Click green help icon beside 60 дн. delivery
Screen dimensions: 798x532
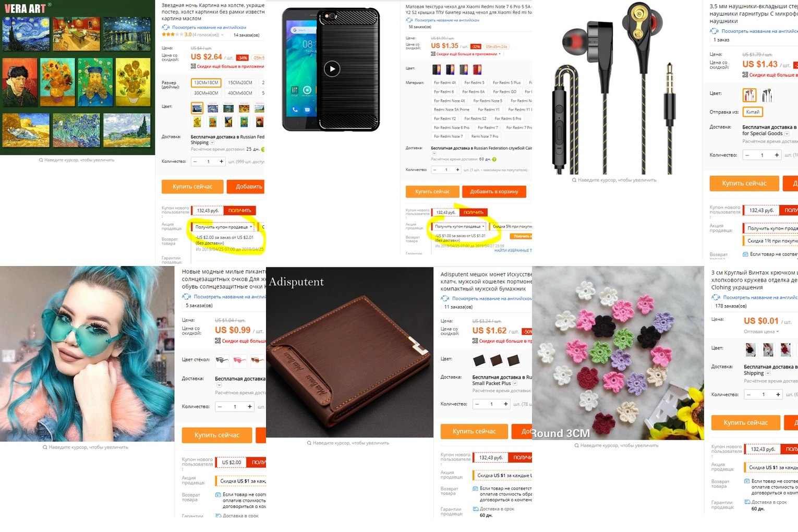coord(494,159)
